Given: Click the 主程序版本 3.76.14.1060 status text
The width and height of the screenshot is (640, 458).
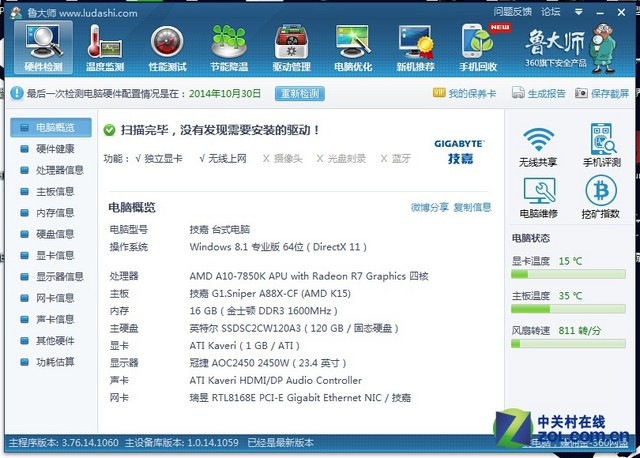Looking at the screenshot, I should tap(64, 443).
